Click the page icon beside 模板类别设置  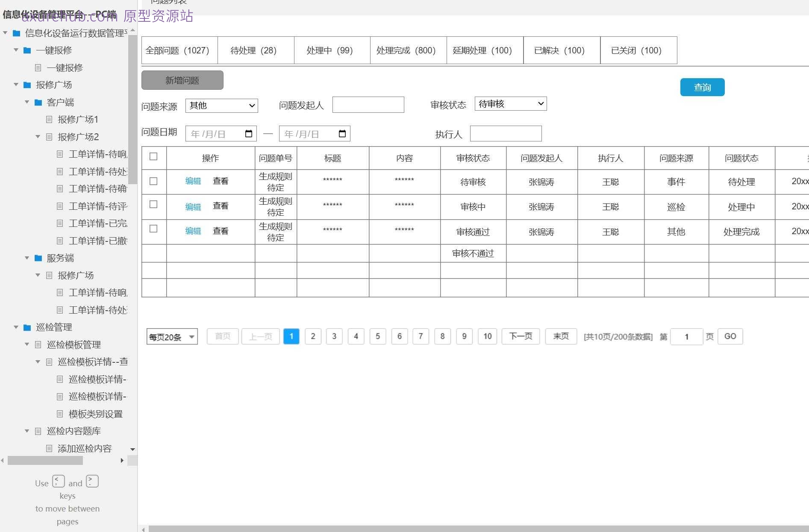pos(60,414)
